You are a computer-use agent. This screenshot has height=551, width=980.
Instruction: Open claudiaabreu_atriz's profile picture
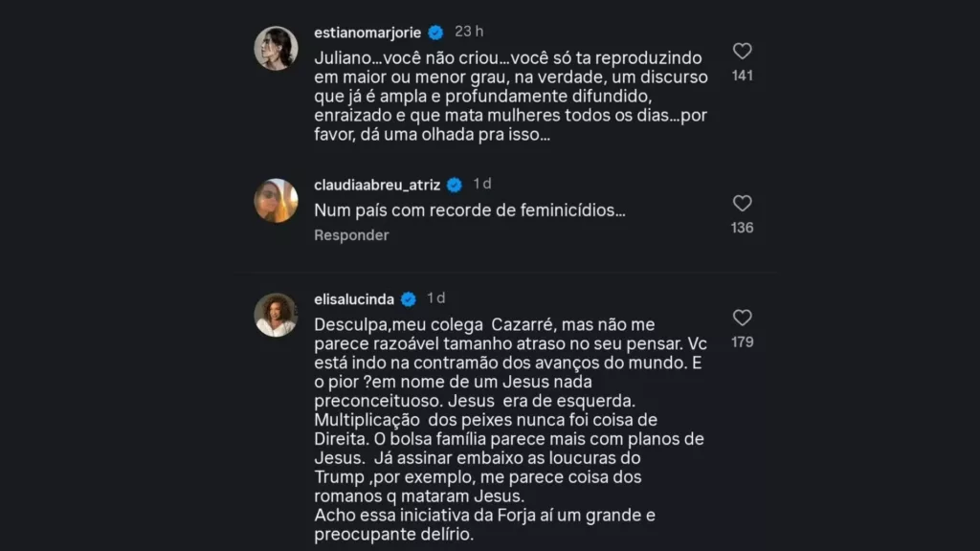[276, 201]
